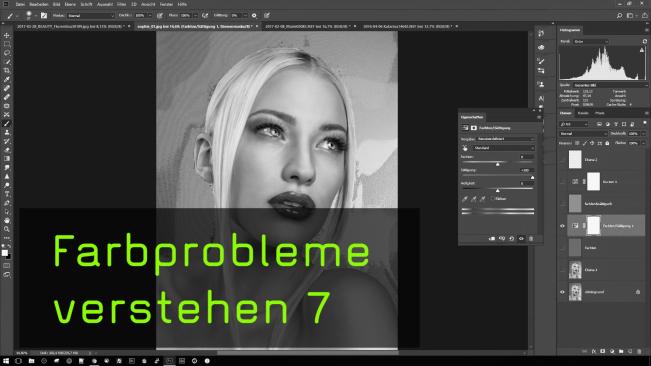Open the Fenster menu
The height and width of the screenshot is (366, 651).
tap(166, 4)
